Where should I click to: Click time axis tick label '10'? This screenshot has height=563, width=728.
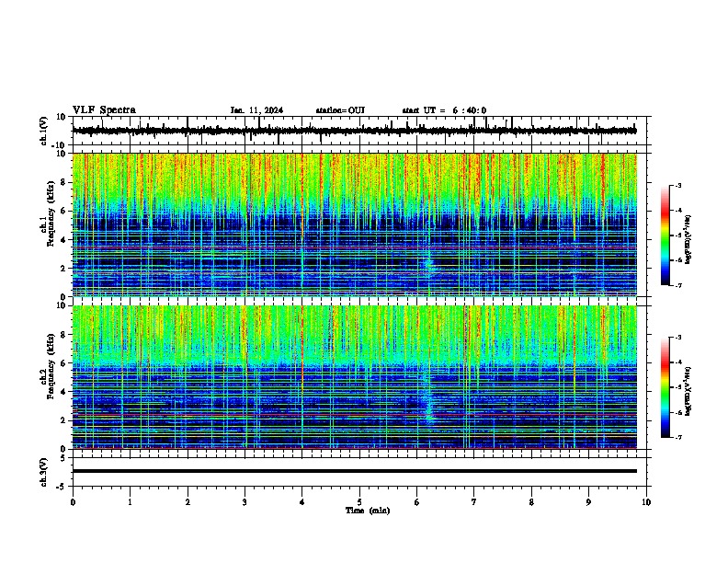646,502
